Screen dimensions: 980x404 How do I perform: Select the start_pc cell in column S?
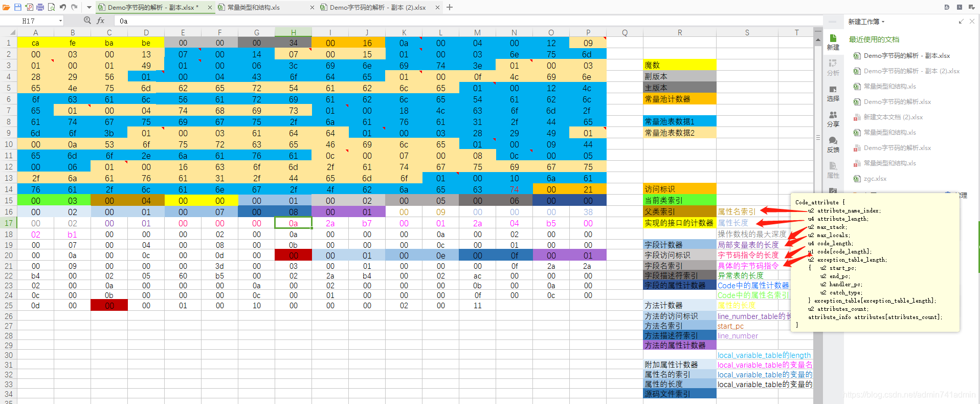click(x=747, y=326)
